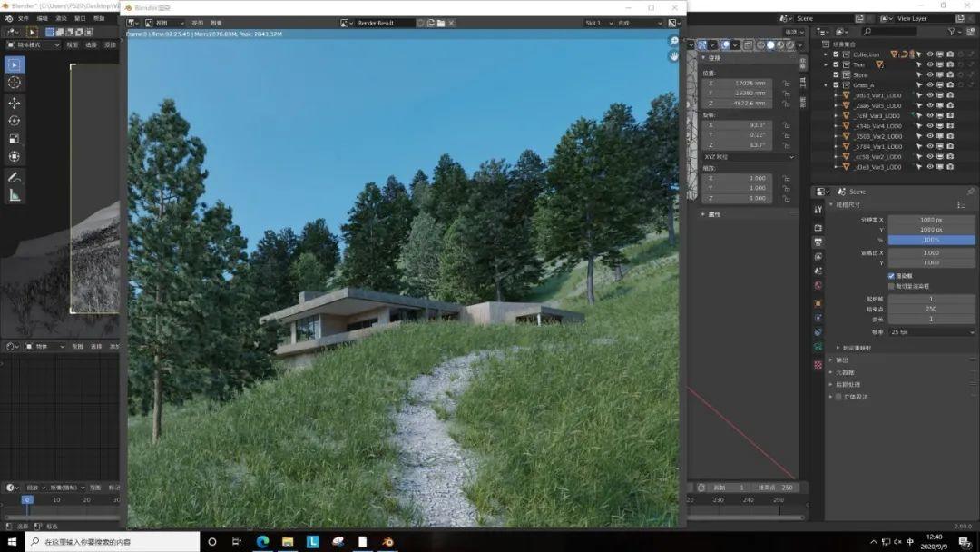The image size is (980, 552).
Task: Click the pin icon in properties header
Action: tap(970, 192)
